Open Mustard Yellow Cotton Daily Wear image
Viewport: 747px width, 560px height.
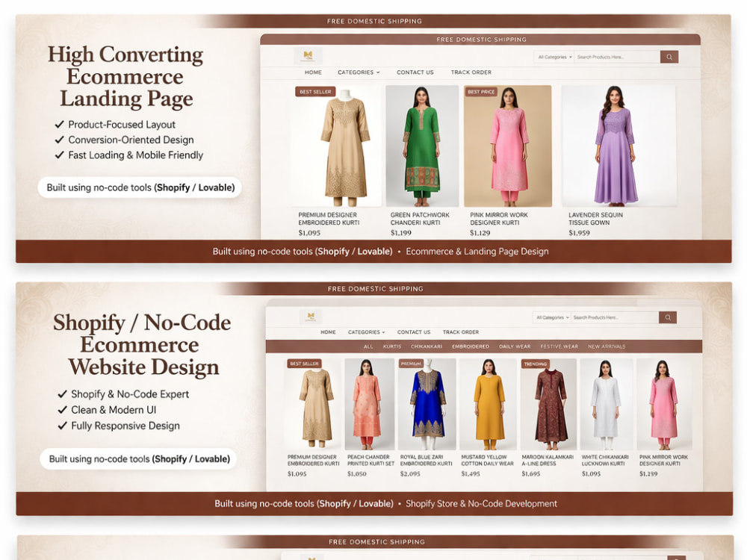(488, 404)
